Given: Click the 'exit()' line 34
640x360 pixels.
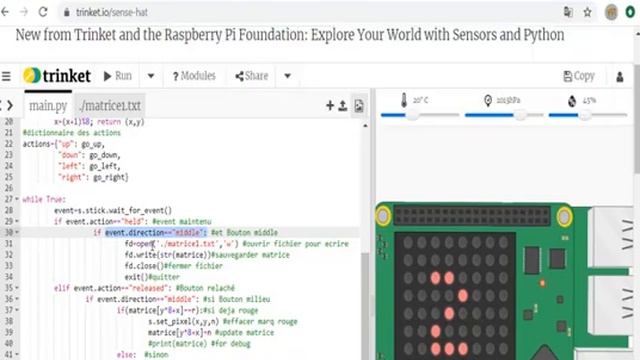Looking at the screenshot, I should pyautogui.click(x=152, y=277).
